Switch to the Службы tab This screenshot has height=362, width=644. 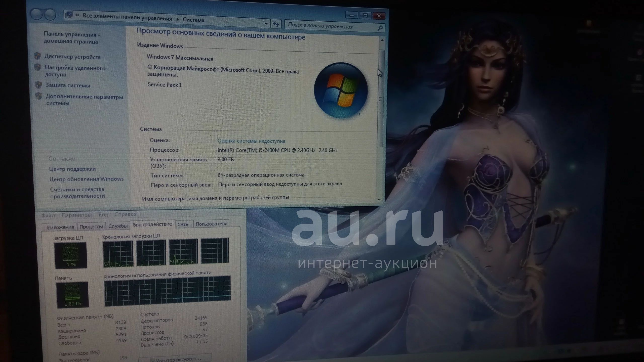(x=118, y=226)
